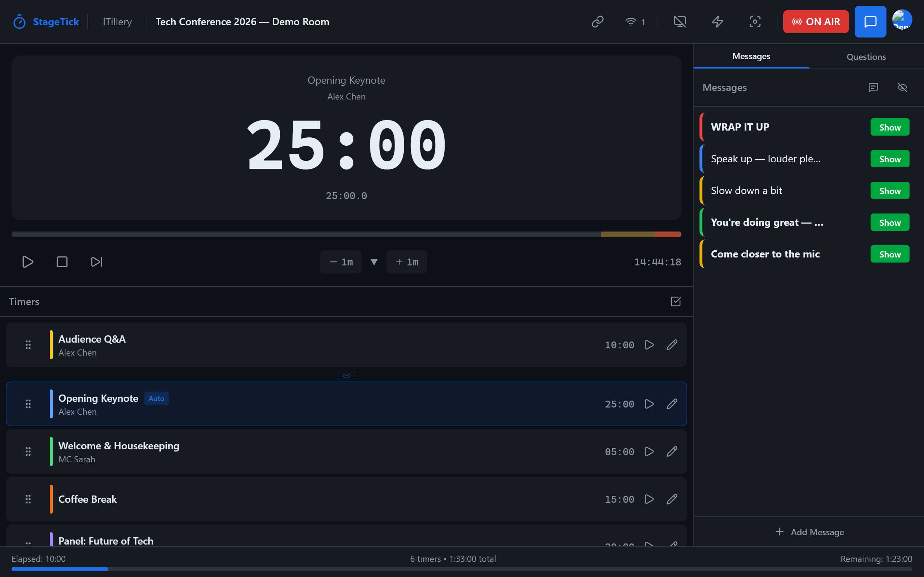Hide messages using crossed-eye icon
Viewport: 924px width, 577px height.
pyautogui.click(x=902, y=87)
